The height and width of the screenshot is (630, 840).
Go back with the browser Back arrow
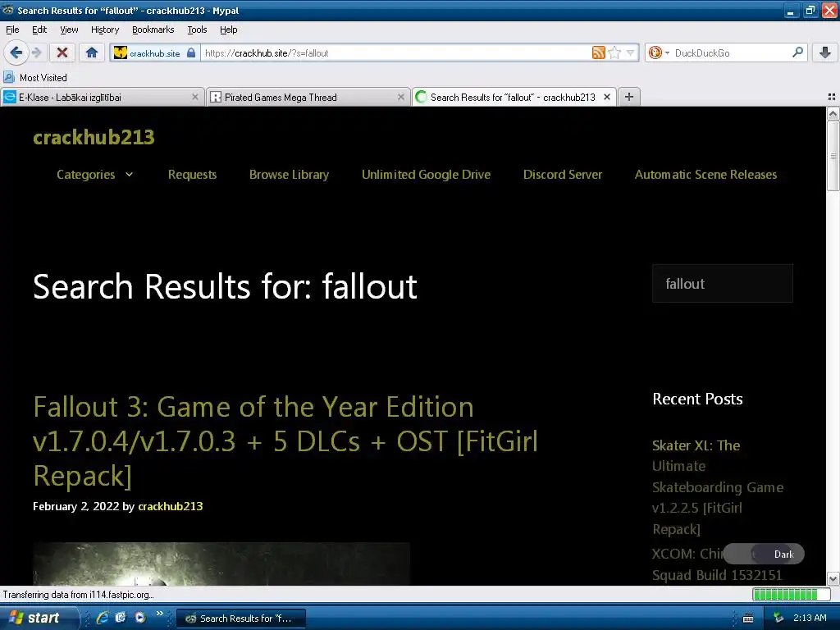pyautogui.click(x=16, y=52)
